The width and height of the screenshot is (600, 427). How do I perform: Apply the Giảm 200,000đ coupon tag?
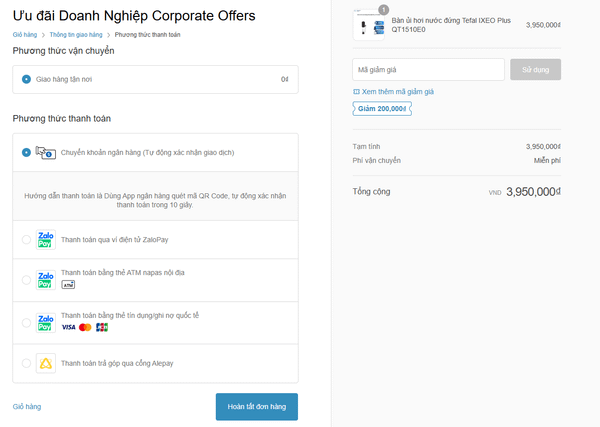coord(381,108)
